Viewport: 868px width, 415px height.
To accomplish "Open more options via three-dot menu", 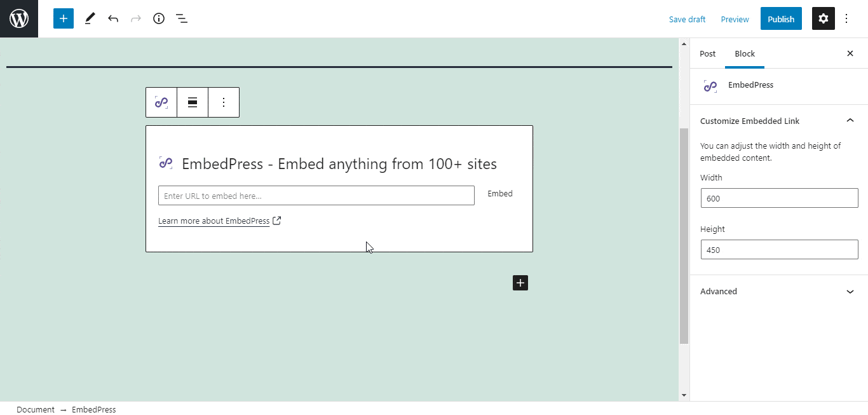I will (x=846, y=18).
